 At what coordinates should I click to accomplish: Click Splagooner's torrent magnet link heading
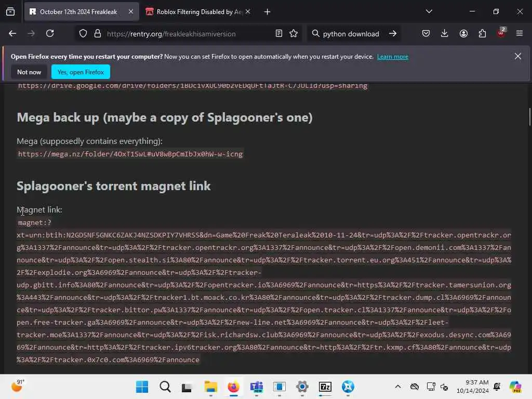pyautogui.click(x=114, y=186)
